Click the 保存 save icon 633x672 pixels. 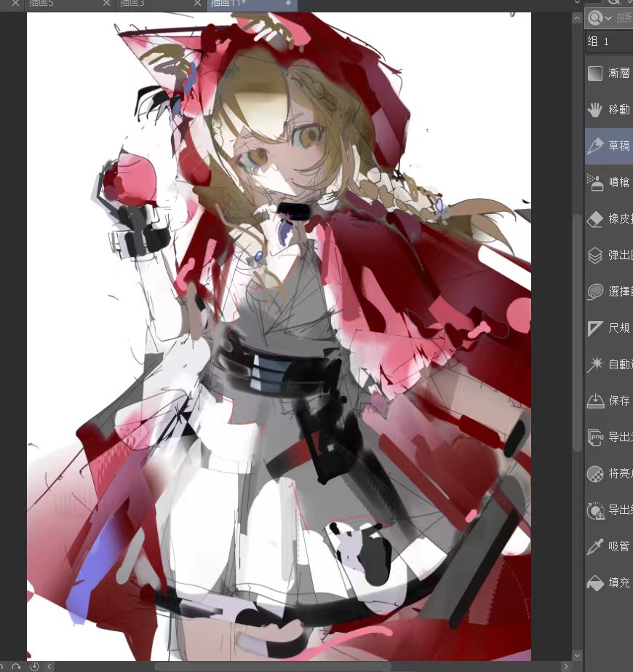point(595,401)
